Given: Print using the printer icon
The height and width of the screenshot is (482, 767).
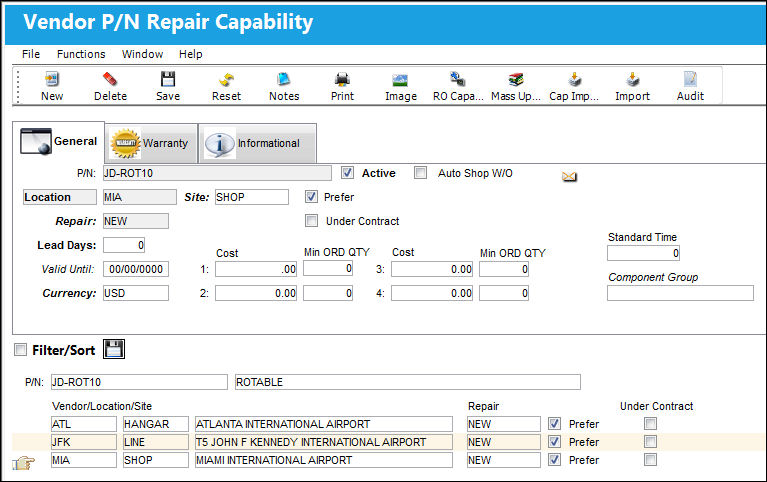Looking at the screenshot, I should pos(342,79).
